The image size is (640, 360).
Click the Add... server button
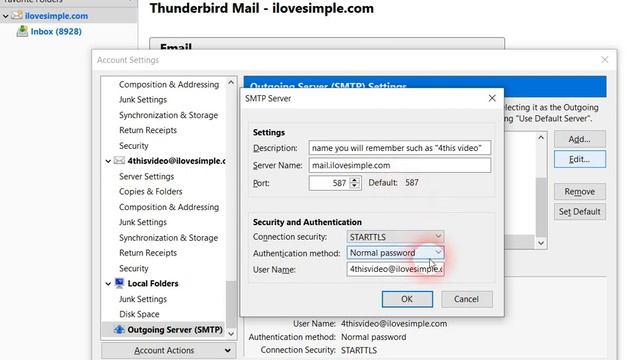pos(580,139)
